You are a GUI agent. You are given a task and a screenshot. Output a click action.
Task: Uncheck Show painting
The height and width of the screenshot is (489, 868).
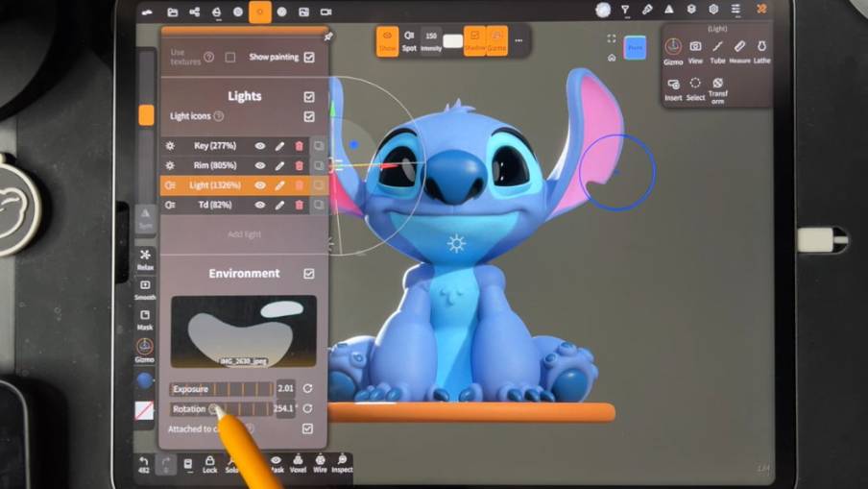[309, 57]
